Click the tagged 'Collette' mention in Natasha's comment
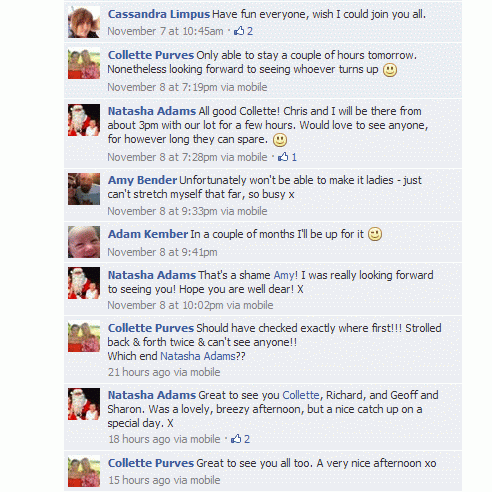Image resolution: width=492 pixels, height=492 pixels. pos(301,395)
